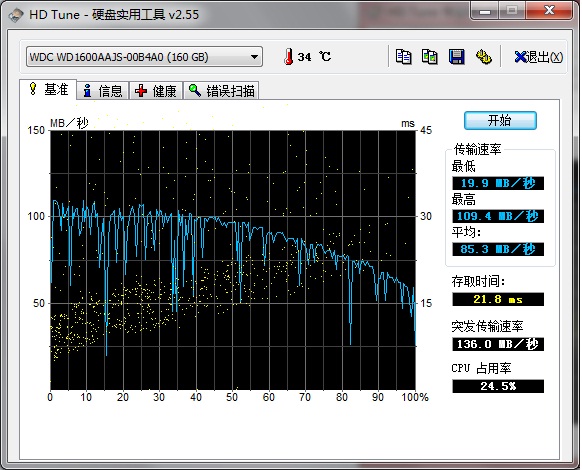
Task: Click the benchmark graph area
Action: 233,260
